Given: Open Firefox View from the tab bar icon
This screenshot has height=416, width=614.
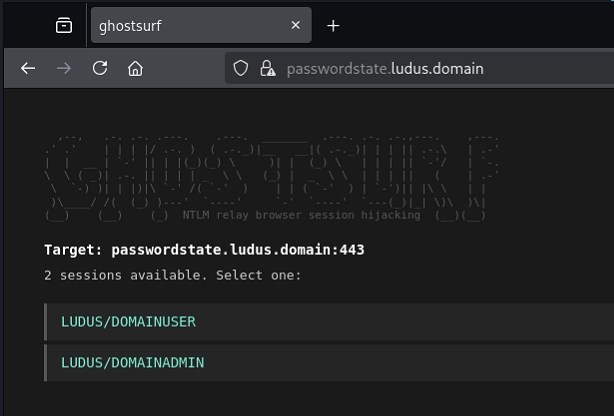Looking at the screenshot, I should (64, 26).
